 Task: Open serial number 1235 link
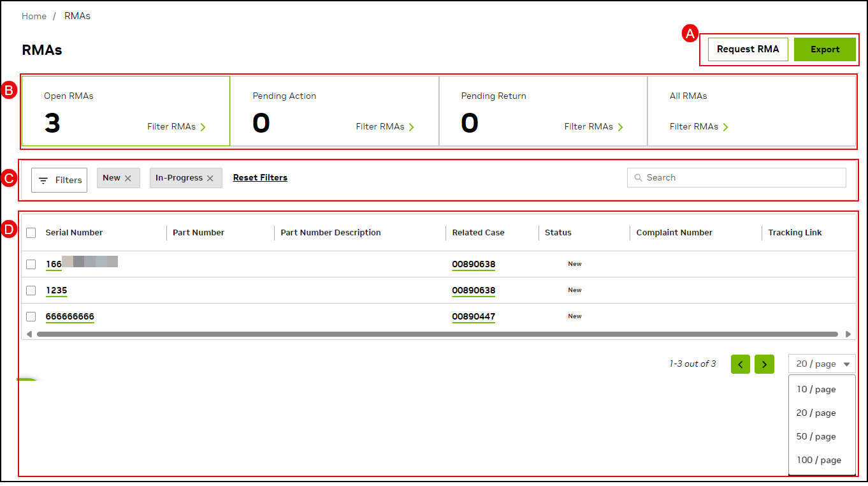(x=56, y=290)
